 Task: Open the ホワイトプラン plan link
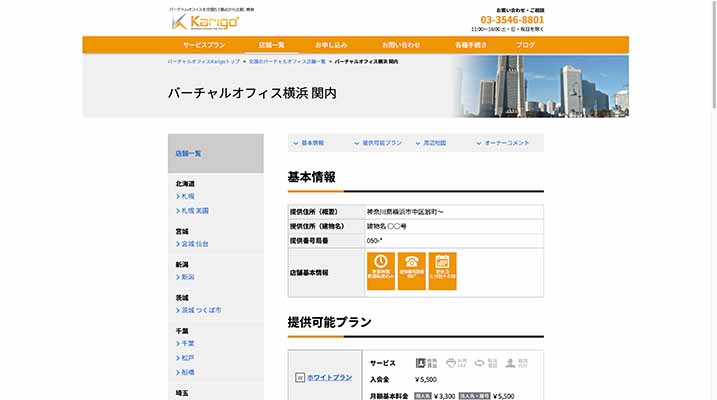tap(330, 378)
